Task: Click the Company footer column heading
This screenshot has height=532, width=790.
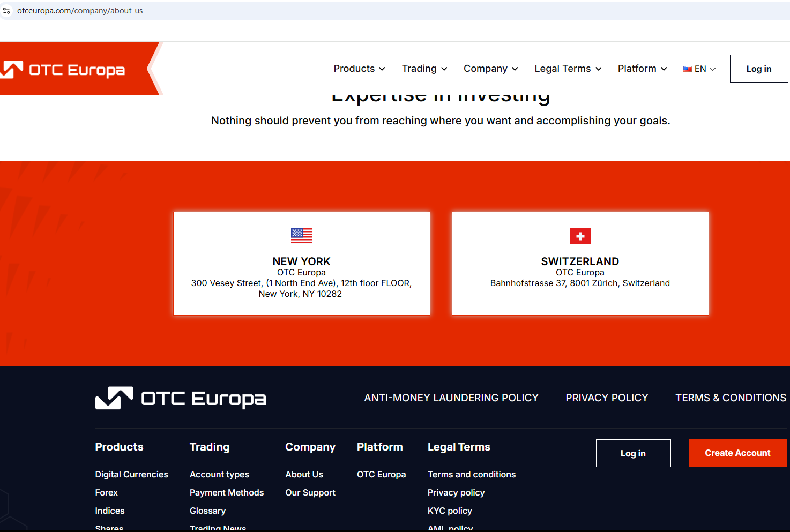Action: coord(310,447)
